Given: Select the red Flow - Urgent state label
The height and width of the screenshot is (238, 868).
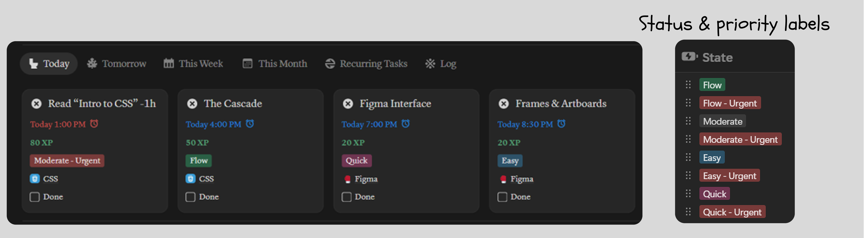Looking at the screenshot, I should [730, 103].
